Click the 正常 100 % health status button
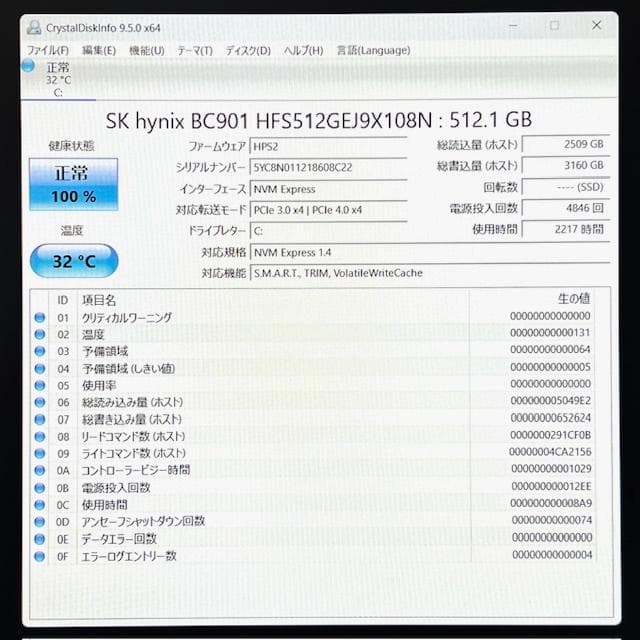The height and width of the screenshot is (640, 640). [73, 184]
